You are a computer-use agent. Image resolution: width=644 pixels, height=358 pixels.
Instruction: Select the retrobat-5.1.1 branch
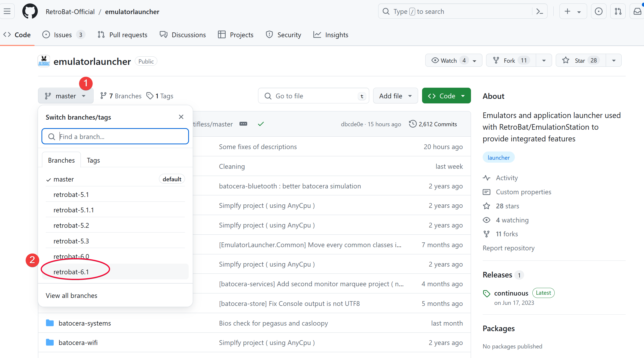pos(115,210)
